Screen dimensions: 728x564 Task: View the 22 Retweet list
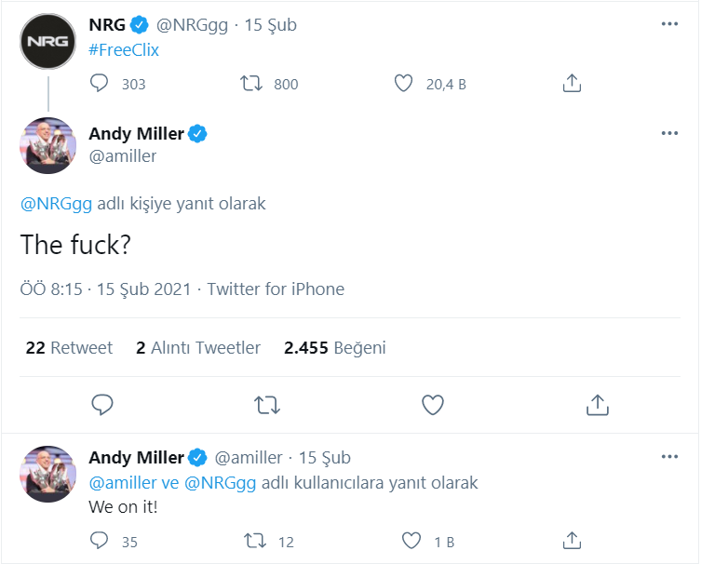(69, 348)
